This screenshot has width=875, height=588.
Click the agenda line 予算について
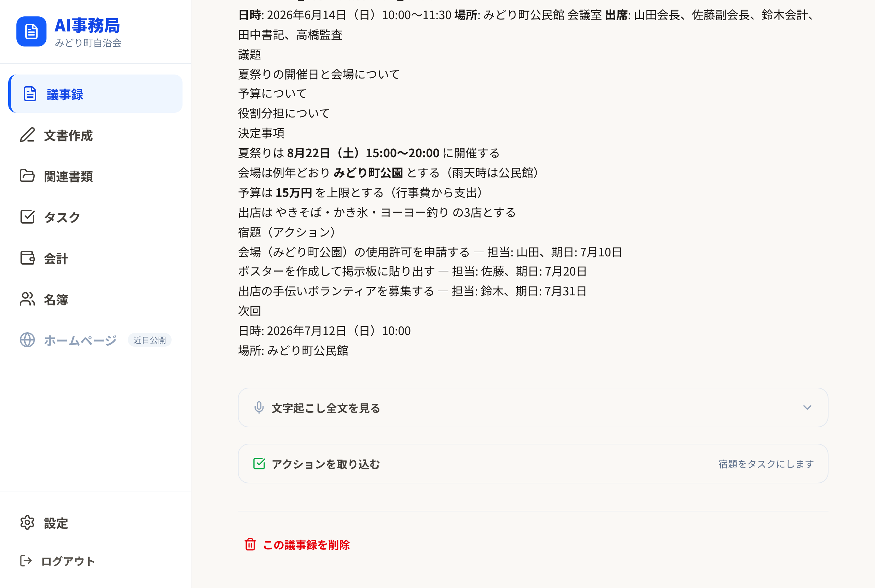coord(272,94)
